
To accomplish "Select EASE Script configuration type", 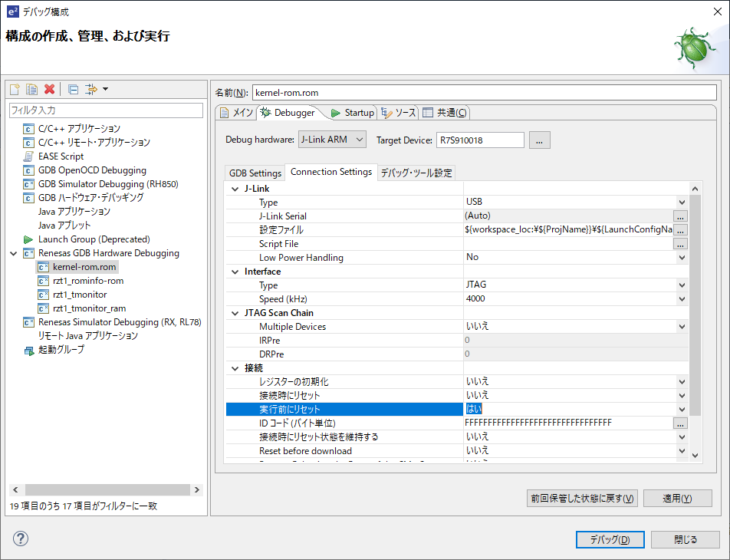I will [x=61, y=156].
